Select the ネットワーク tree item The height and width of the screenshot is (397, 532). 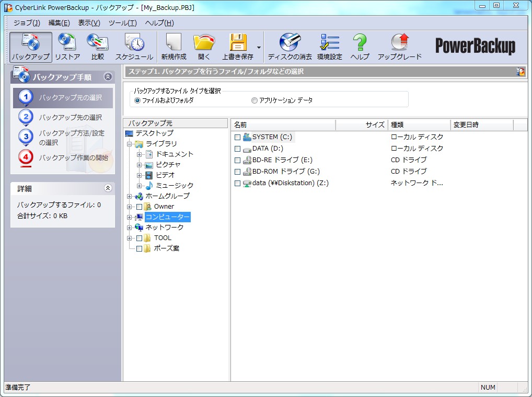(x=165, y=227)
